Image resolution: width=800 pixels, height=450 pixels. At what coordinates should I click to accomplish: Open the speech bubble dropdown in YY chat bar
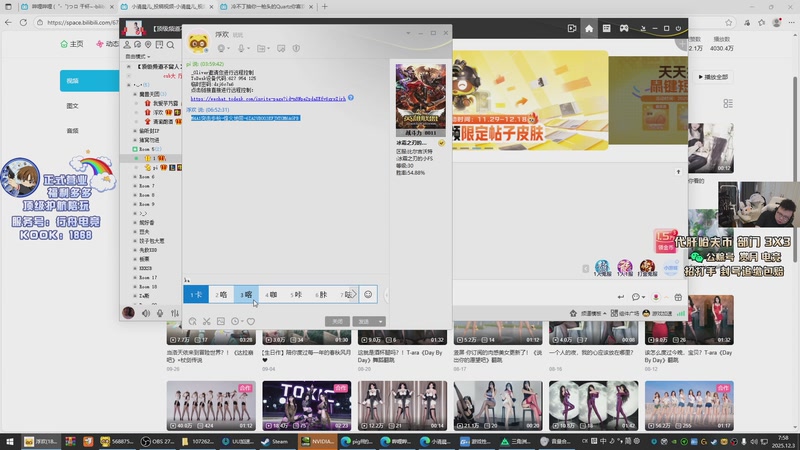click(638, 297)
